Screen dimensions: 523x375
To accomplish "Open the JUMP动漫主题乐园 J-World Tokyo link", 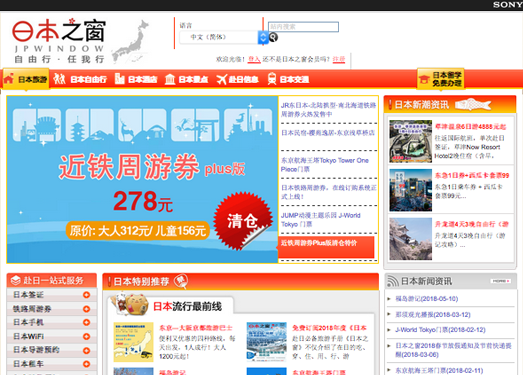I will [x=321, y=220].
